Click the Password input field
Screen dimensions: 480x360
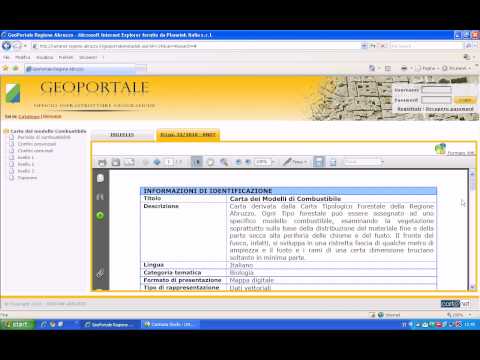436,100
